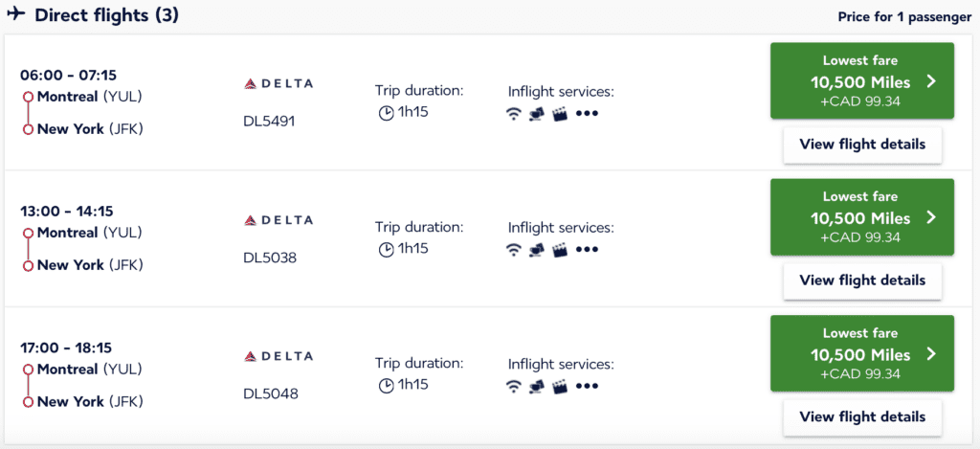
Task: Expand more inflight services for DL5038
Action: coord(587,249)
